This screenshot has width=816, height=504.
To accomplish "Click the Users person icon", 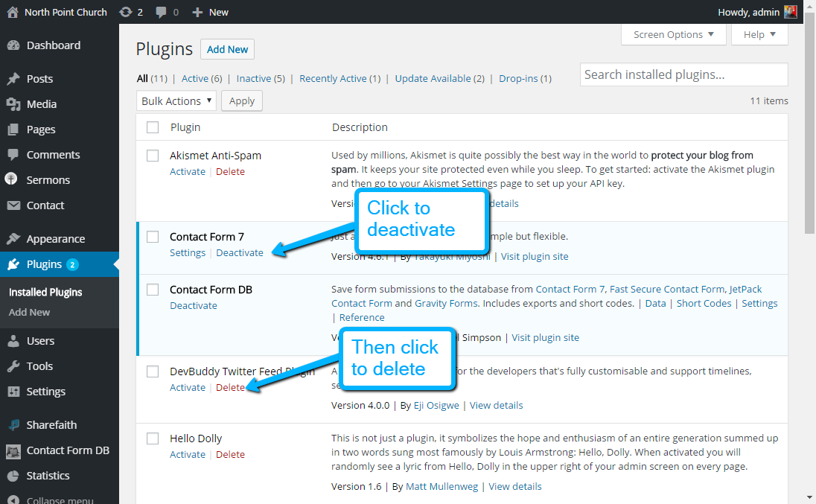I will click(13, 341).
